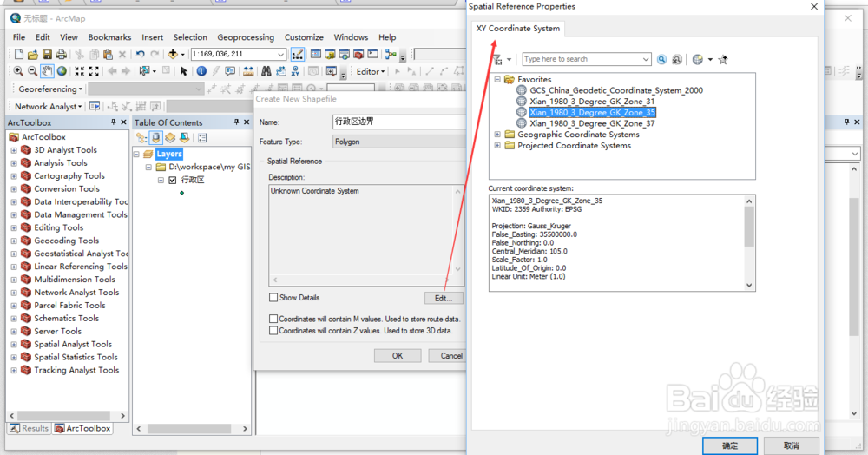Image resolution: width=868 pixels, height=455 pixels.
Task: Open the Customize menu
Action: [x=304, y=37]
